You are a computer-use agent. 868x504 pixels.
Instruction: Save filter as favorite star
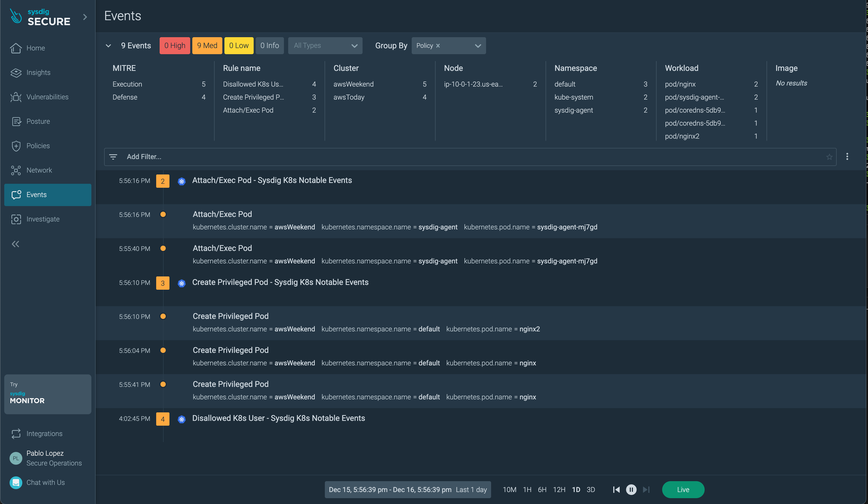pos(829,157)
